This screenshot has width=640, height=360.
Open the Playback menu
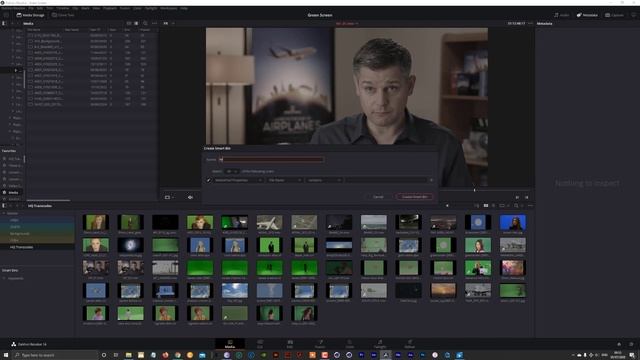pos(109,8)
